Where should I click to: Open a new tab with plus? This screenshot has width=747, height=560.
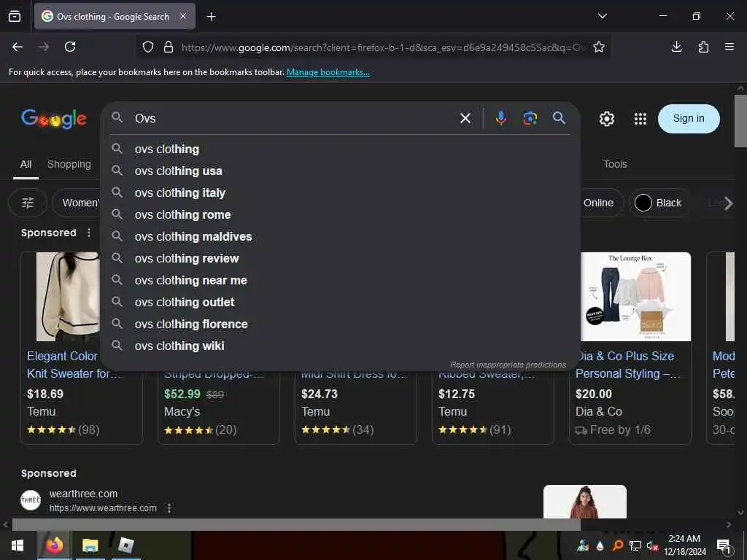coord(211,17)
